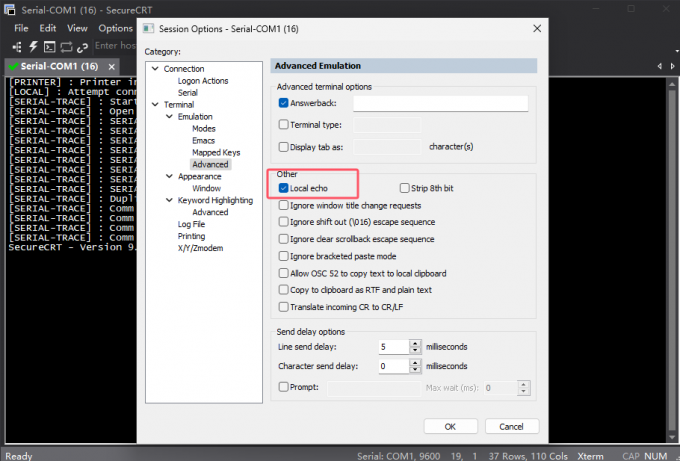Image resolution: width=680 pixels, height=461 pixels.
Task: Decrease Character send delay with down arrow
Action: (415, 369)
